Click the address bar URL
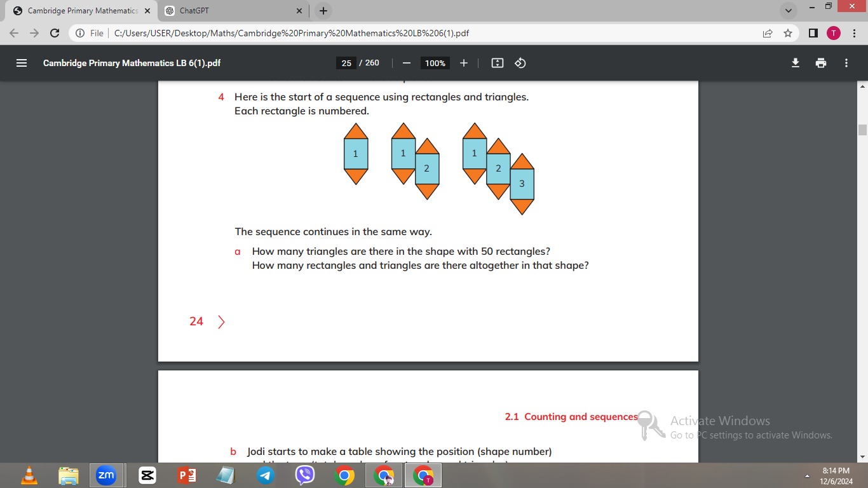Screen dimensions: 868x488 click(x=292, y=33)
